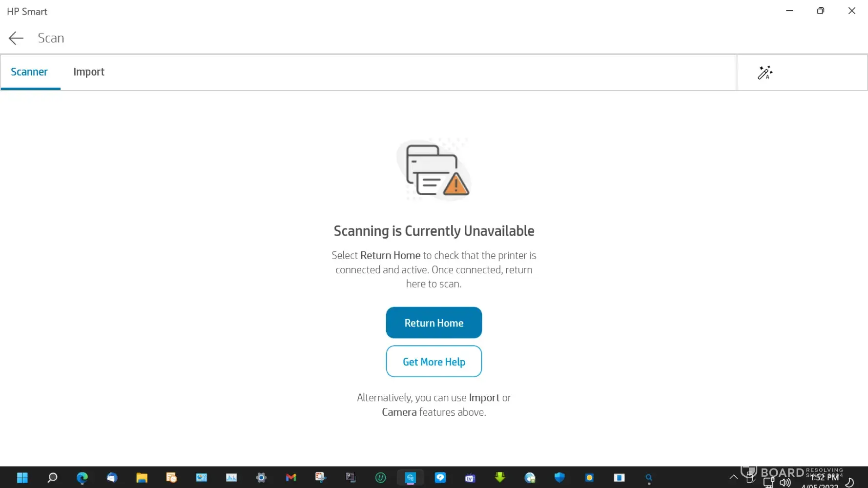Viewport: 868px width, 488px height.
Task: Open the auto-enhance magic wand tool
Action: (x=765, y=72)
